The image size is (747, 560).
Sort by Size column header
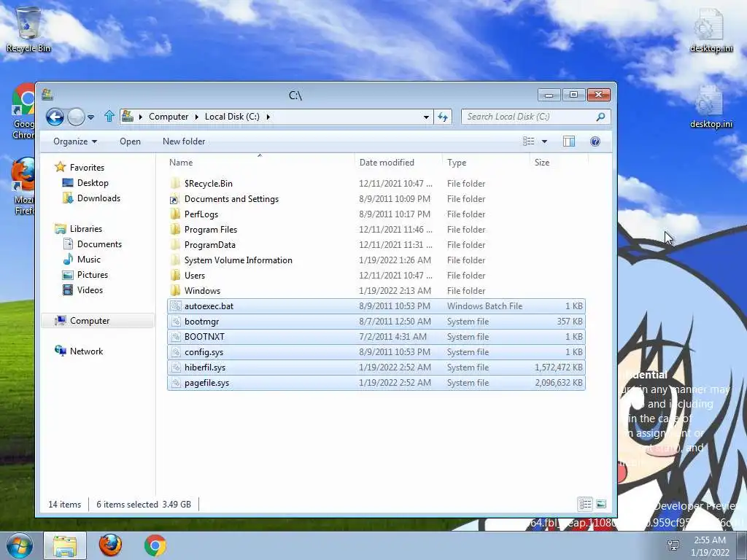(x=559, y=163)
